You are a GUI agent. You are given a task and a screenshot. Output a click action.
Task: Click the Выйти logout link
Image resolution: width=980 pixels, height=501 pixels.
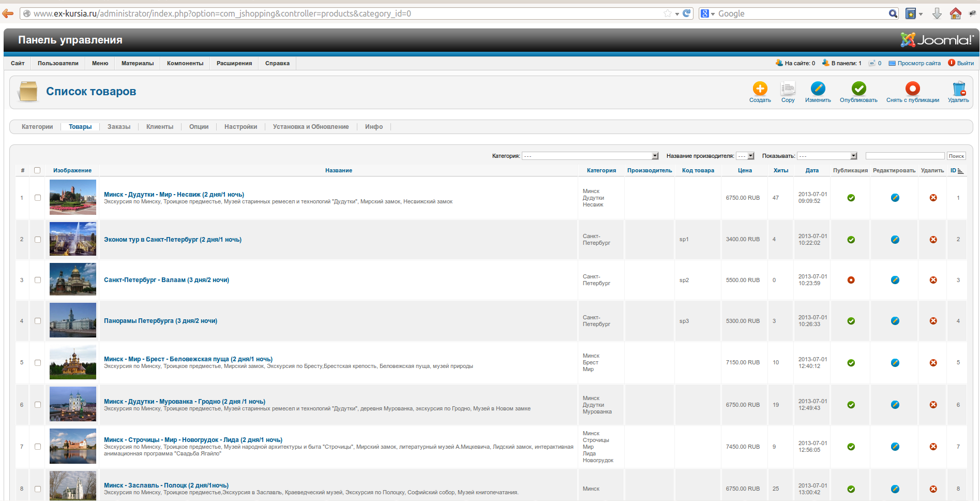[x=965, y=63]
